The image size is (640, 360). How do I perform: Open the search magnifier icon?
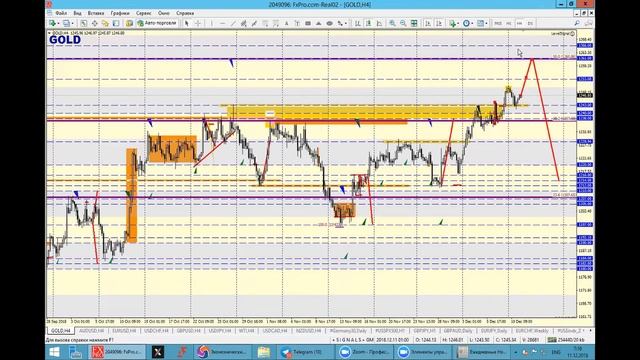(x=577, y=23)
